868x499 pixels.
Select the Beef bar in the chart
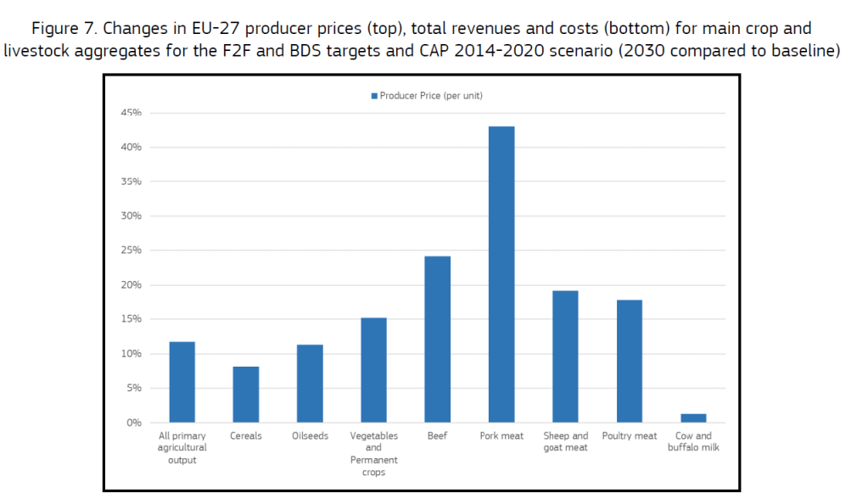click(x=438, y=339)
